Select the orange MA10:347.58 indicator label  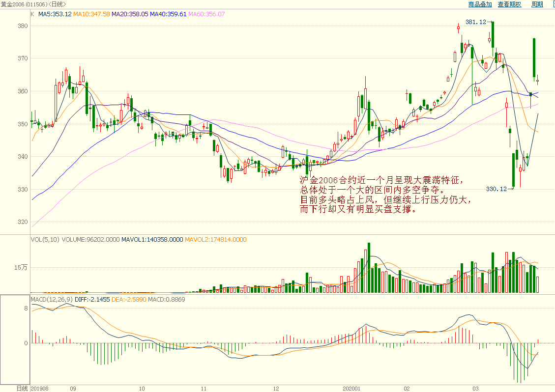click(91, 14)
